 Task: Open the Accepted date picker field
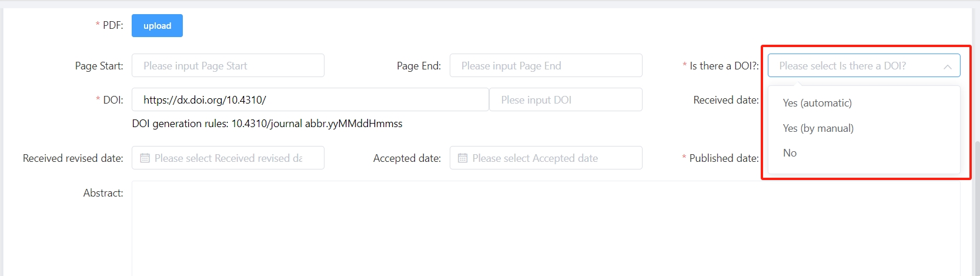pos(546,158)
